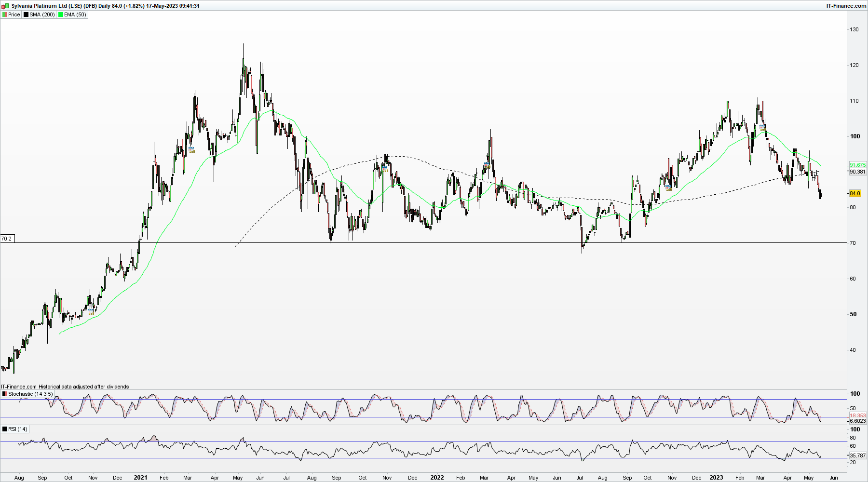Screen dimensions: 868x482
Task: Select the EMA (50) legend button
Action: click(x=72, y=14)
